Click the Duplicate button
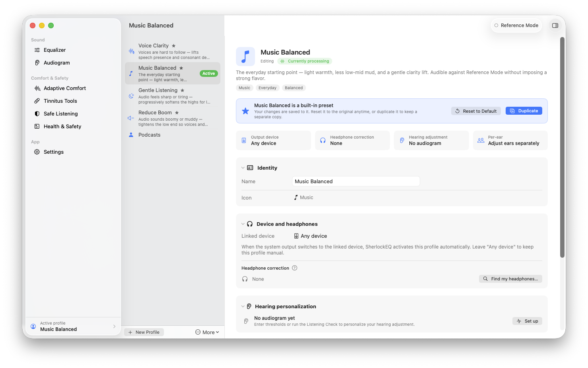The image size is (588, 368). [x=524, y=111]
